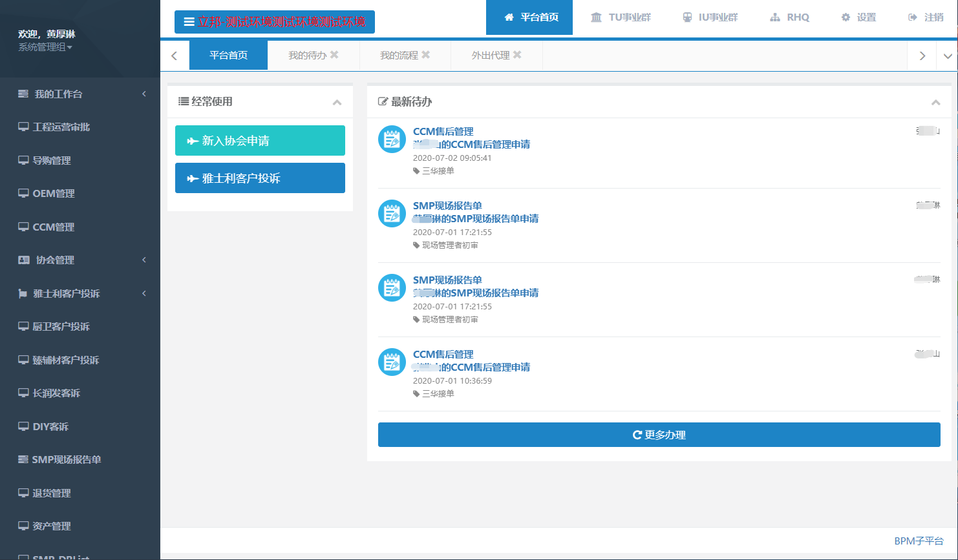Collapse the 最新待办 panel
Image resolution: width=958 pixels, height=560 pixels.
pos(935,102)
